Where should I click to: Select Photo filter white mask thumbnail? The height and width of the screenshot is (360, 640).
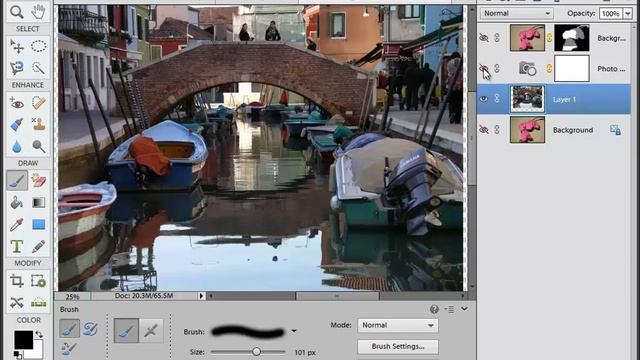pyautogui.click(x=572, y=69)
